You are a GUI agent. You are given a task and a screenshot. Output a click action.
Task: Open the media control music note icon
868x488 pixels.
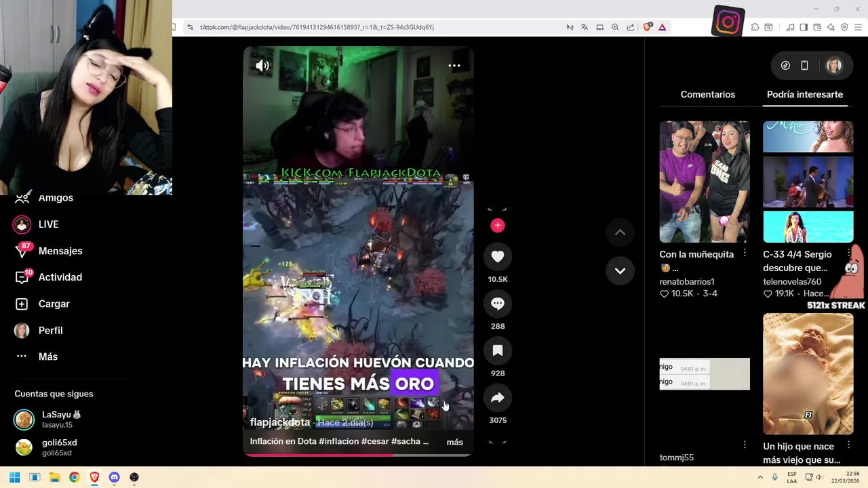790,27
